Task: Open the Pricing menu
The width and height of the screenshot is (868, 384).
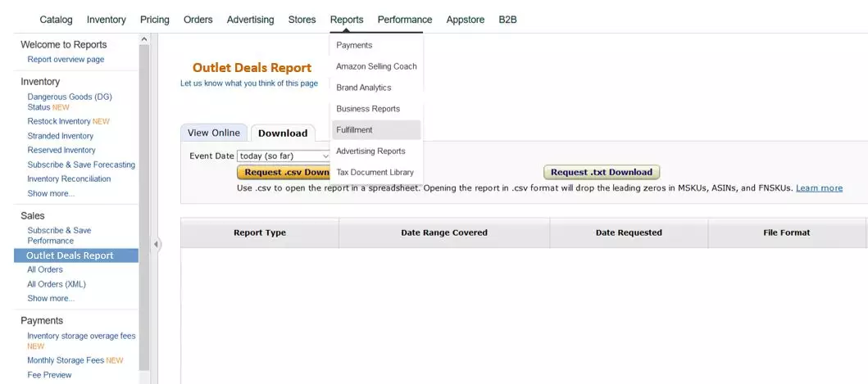Action: pyautogui.click(x=154, y=20)
